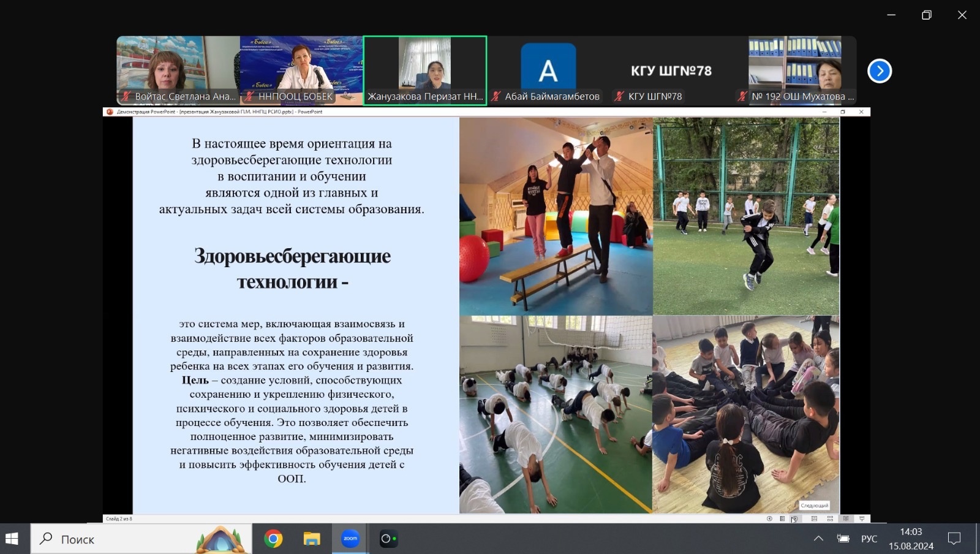Expand hidden system tray icons
Image resolution: width=980 pixels, height=554 pixels.
point(818,539)
